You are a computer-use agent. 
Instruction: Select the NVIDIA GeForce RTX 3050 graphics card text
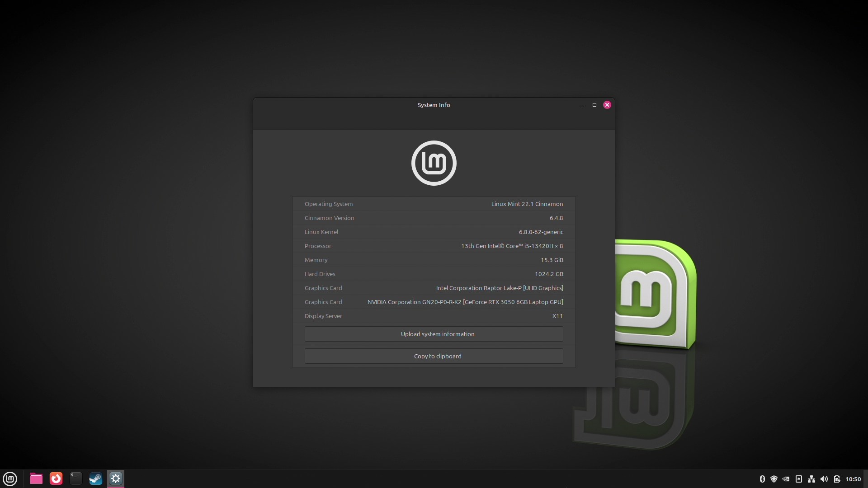pyautogui.click(x=465, y=302)
